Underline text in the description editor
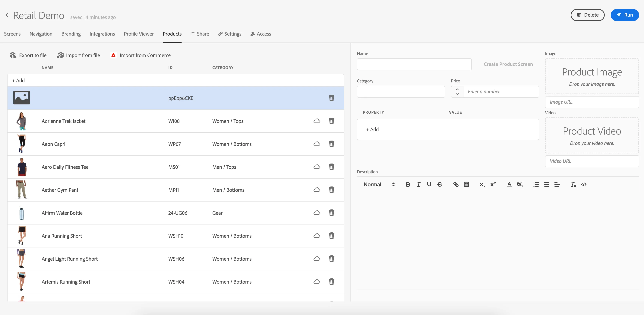Screen dimensions: 644x315 click(429, 184)
